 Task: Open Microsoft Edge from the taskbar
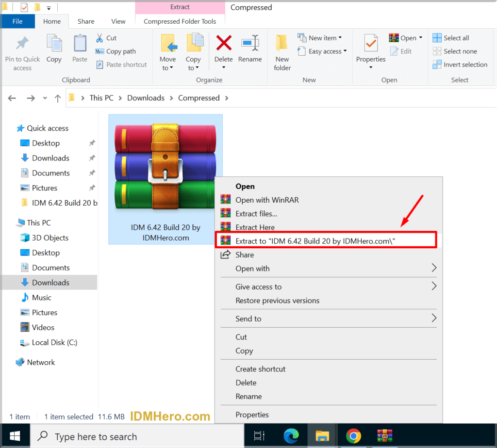coord(291,436)
